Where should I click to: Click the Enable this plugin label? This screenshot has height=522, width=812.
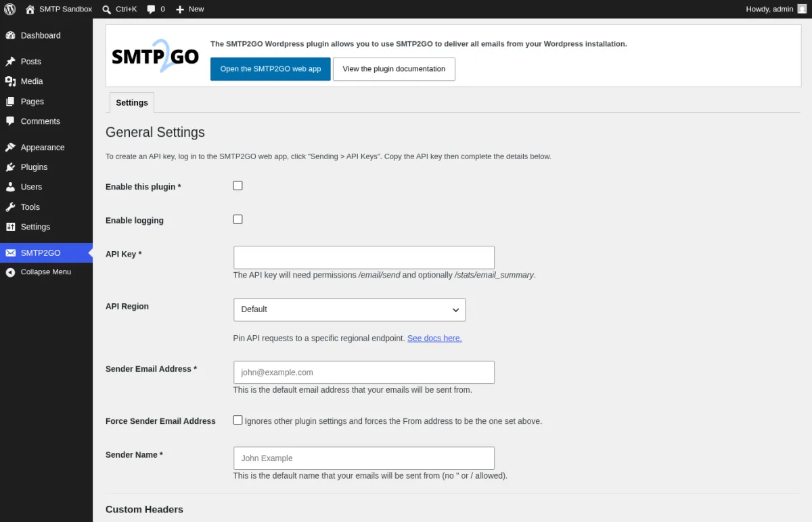point(143,187)
